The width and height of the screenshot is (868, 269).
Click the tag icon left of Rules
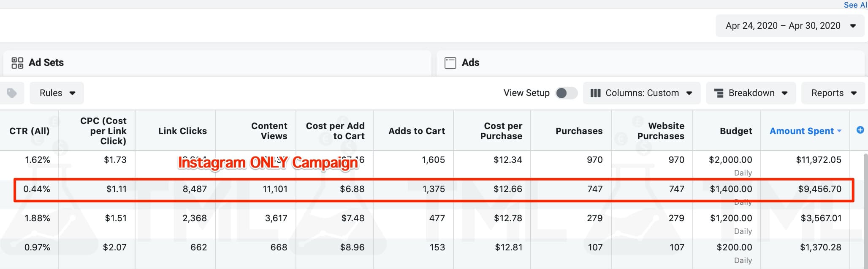(x=12, y=93)
